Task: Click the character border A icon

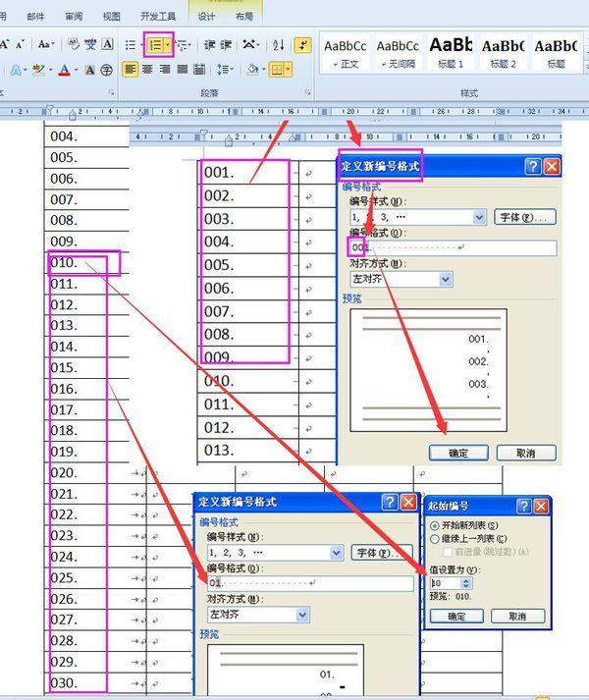Action: pyautogui.click(x=107, y=44)
